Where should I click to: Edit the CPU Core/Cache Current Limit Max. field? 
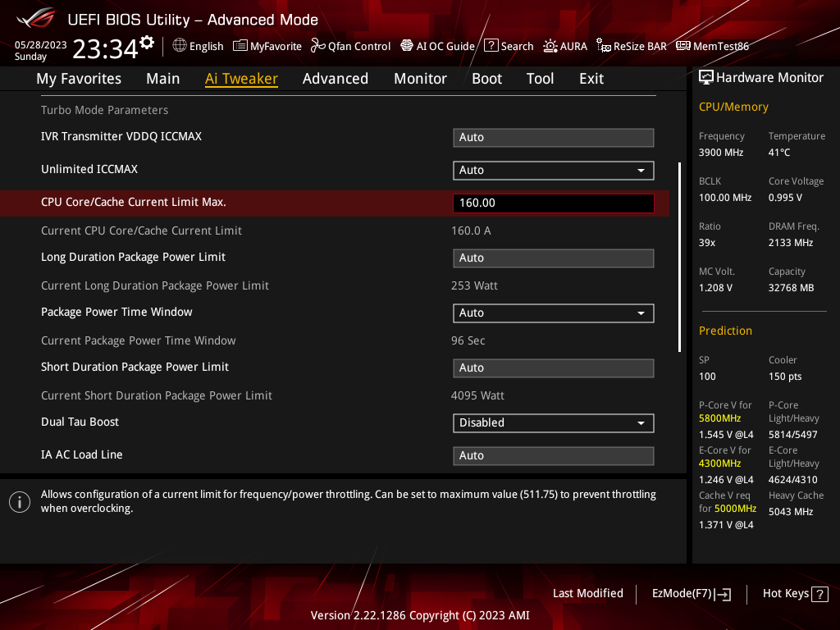(x=553, y=203)
